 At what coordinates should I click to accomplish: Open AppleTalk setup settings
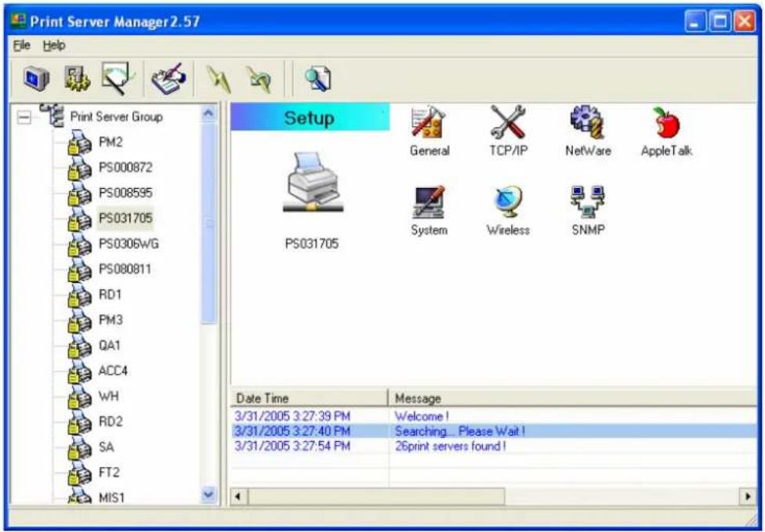[666, 131]
